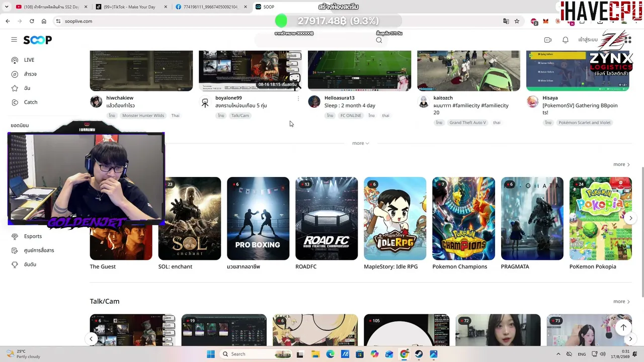This screenshot has width=644, height=362.
Task: Open Microsoft Edge from the taskbar
Action: click(x=330, y=354)
